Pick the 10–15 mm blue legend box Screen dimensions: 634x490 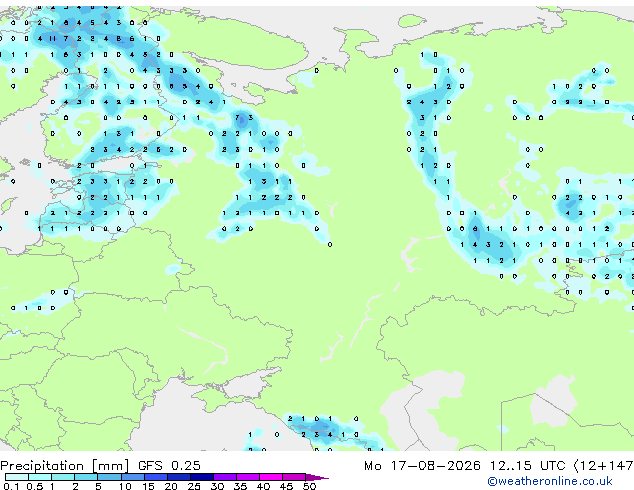click(x=133, y=477)
